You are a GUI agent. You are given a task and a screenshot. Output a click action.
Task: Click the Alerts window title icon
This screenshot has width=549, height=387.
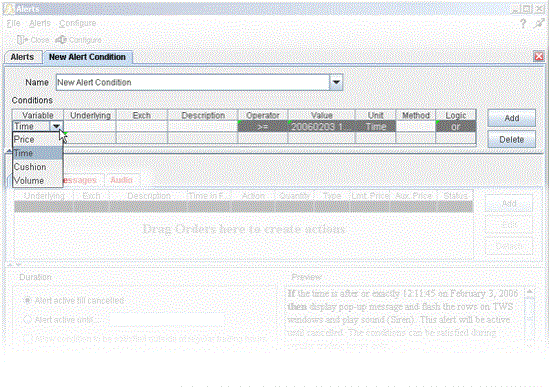click(9, 9)
